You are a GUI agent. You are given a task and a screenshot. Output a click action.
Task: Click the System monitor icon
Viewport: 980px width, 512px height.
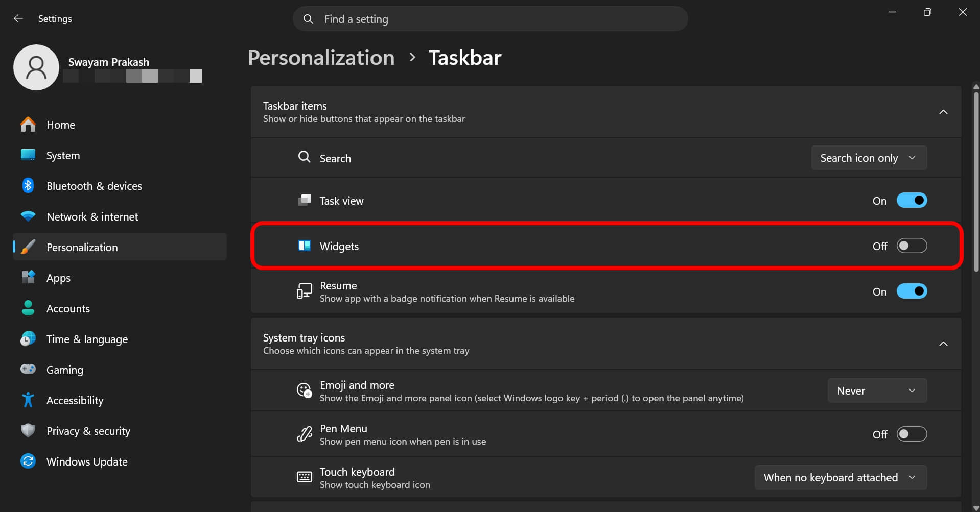click(28, 155)
